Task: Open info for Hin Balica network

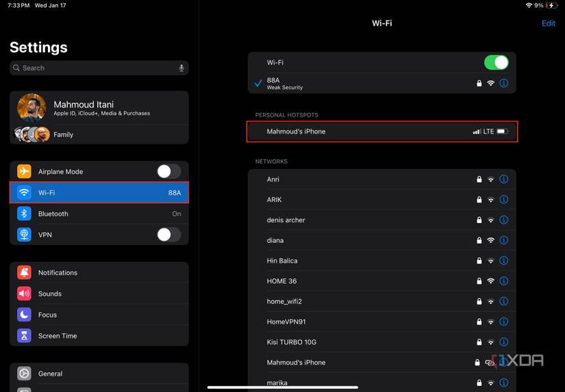Action: (x=504, y=260)
